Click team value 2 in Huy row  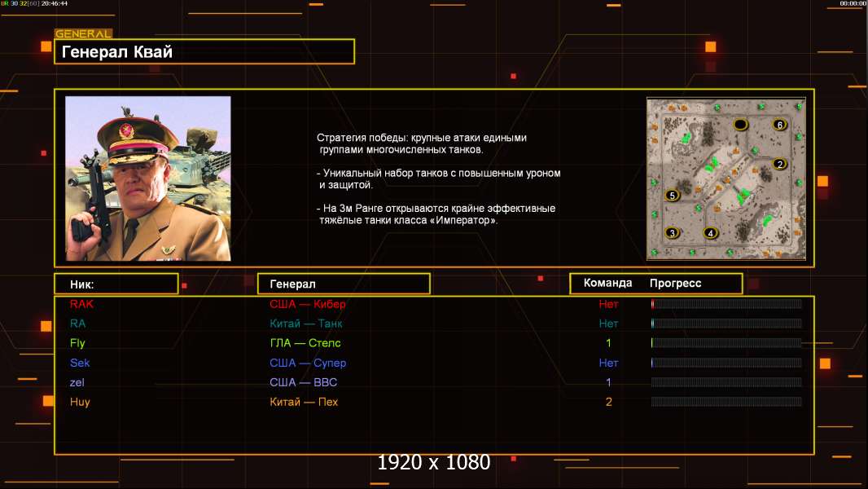[608, 402]
